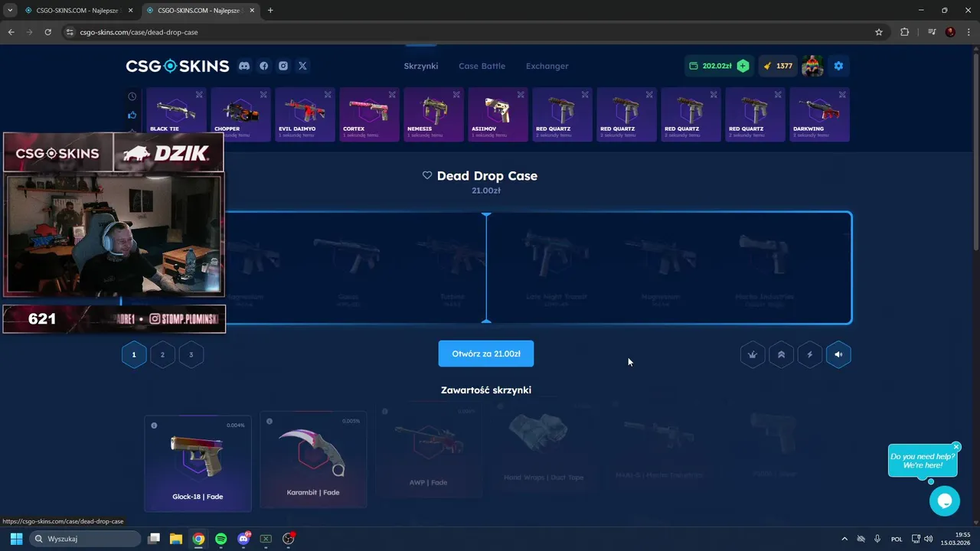Screen dimensions: 980x551
Task: Open the Instagram link icon in header
Action: (x=283, y=66)
